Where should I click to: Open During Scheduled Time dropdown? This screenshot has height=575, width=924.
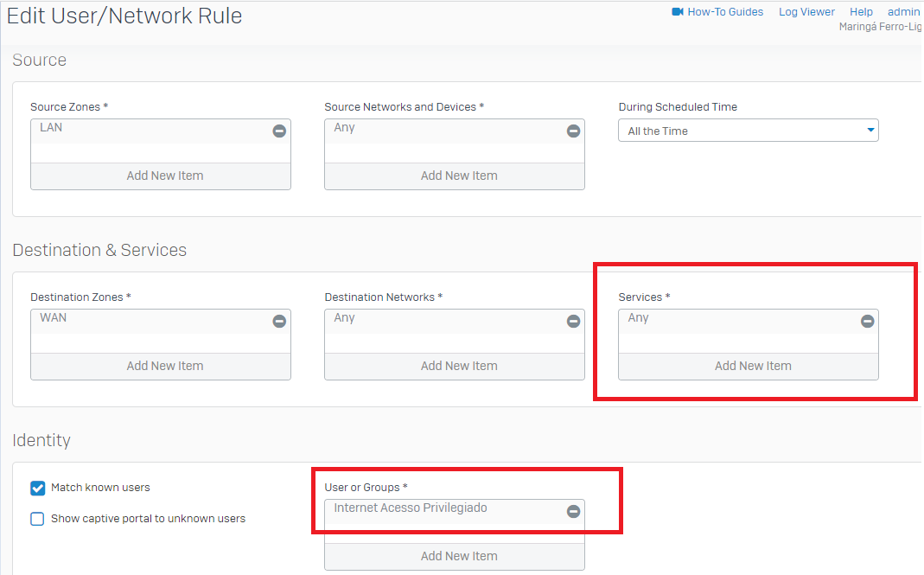point(748,131)
